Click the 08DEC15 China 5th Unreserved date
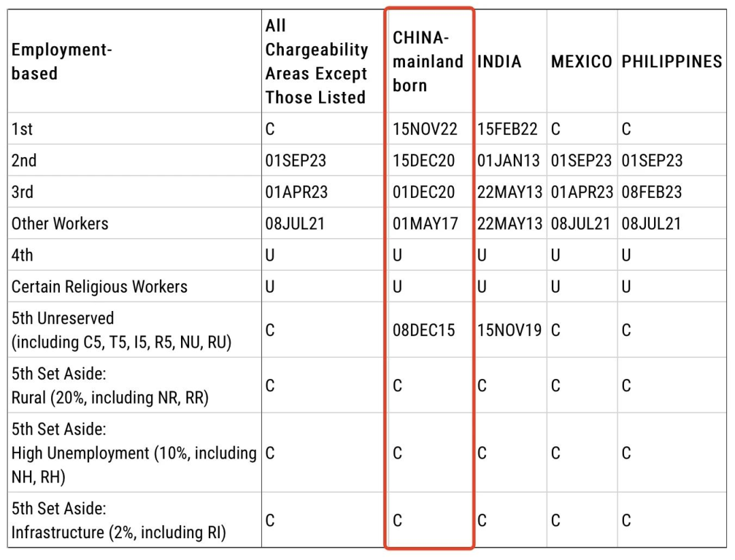The width and height of the screenshot is (735, 560). 424,330
